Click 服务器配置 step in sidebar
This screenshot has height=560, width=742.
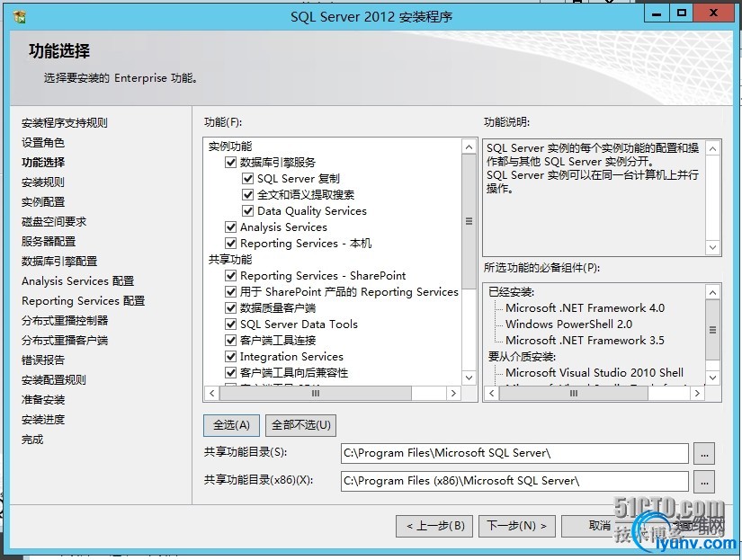49,242
